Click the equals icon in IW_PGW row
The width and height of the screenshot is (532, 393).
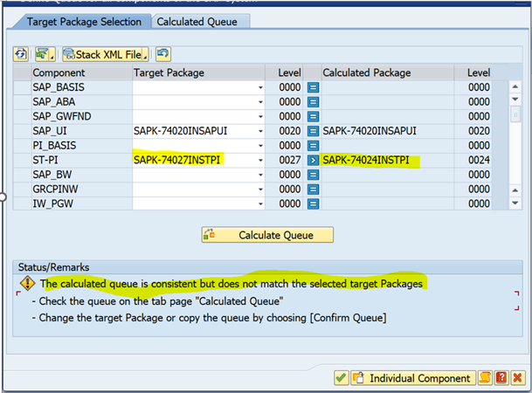(313, 203)
